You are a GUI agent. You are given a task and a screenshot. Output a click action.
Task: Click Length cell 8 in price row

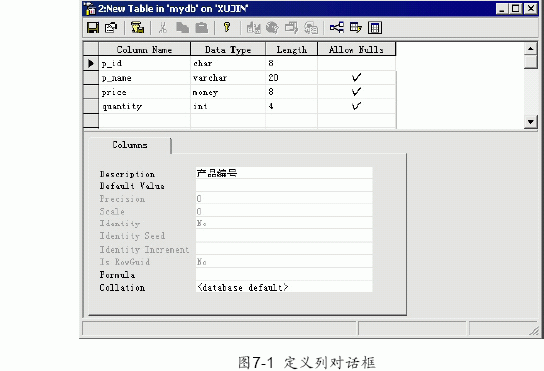[x=291, y=92]
